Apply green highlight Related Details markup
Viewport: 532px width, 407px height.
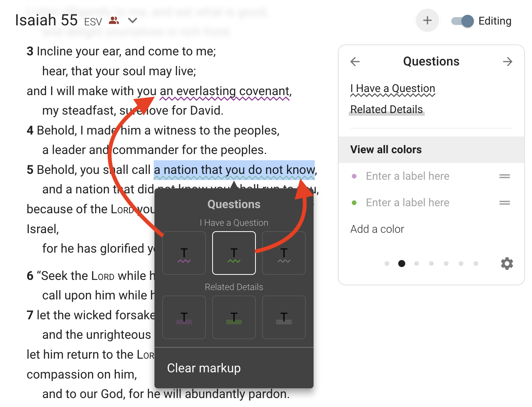pyautogui.click(x=234, y=317)
